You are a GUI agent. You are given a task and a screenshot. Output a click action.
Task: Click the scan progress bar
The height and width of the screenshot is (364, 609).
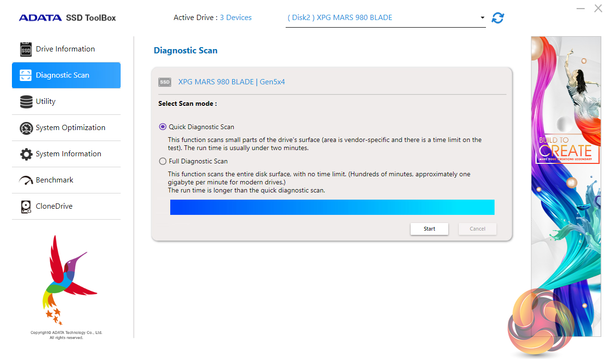point(332,207)
